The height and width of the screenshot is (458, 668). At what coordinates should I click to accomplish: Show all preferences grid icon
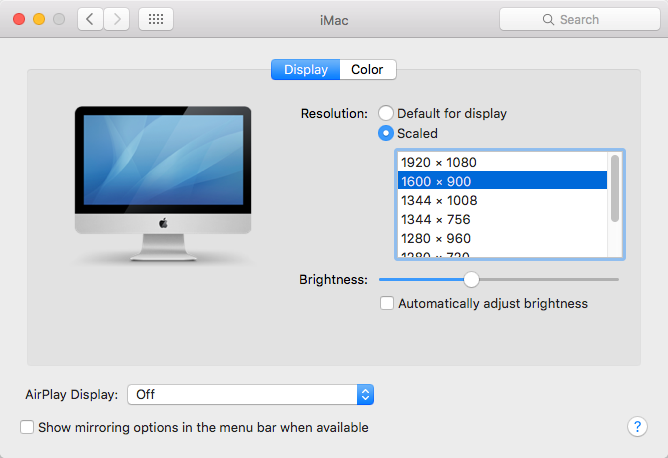[x=156, y=19]
